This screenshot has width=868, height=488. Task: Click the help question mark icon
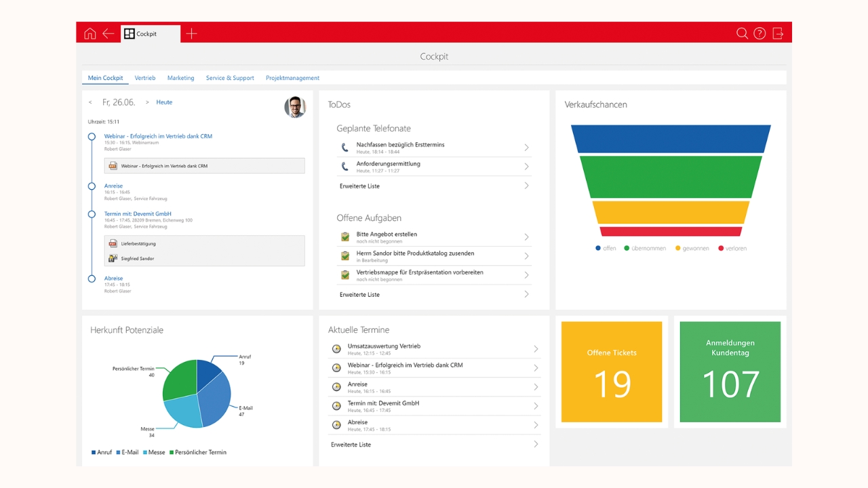click(759, 34)
